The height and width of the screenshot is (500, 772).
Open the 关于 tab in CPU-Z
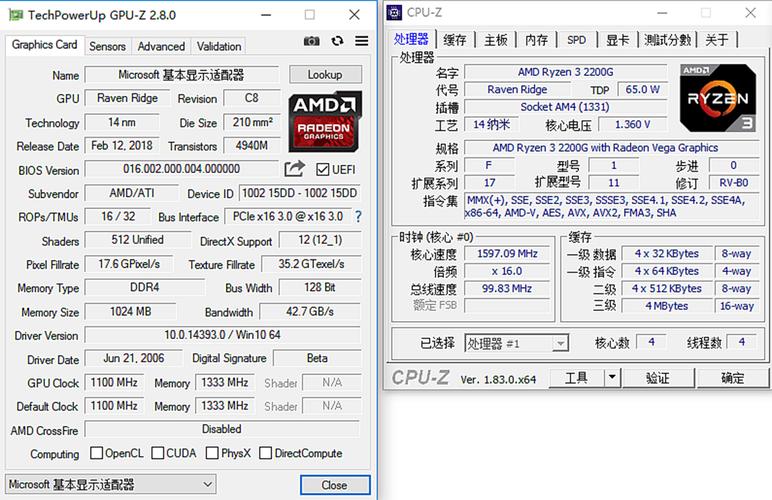[x=717, y=40]
